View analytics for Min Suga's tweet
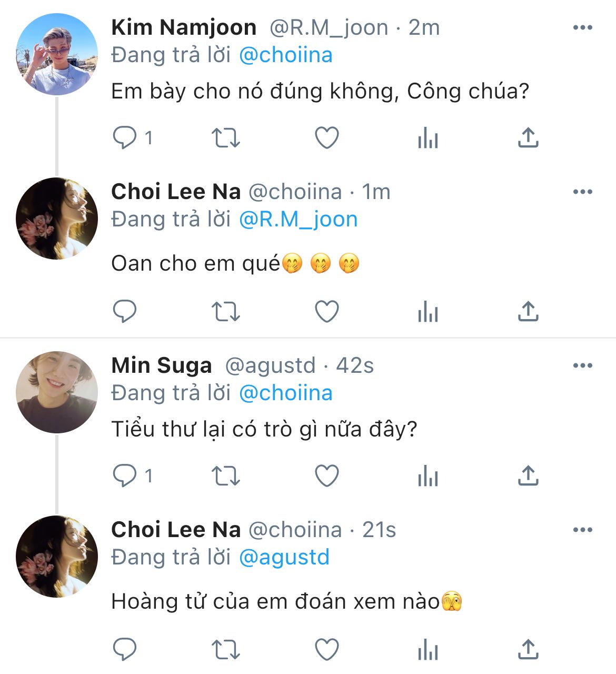 [x=428, y=477]
